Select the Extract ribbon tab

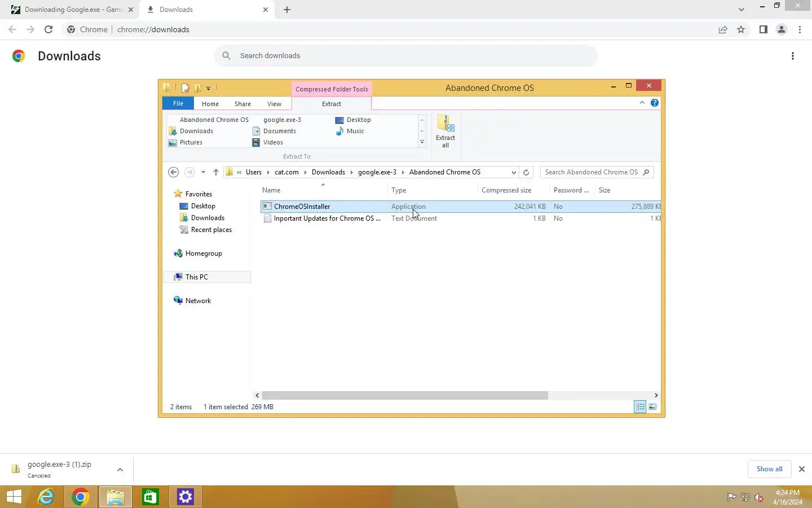(x=332, y=104)
